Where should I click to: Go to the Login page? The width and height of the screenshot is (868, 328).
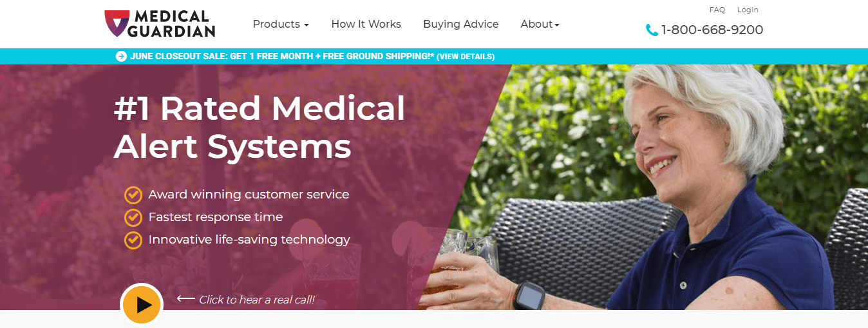(748, 10)
